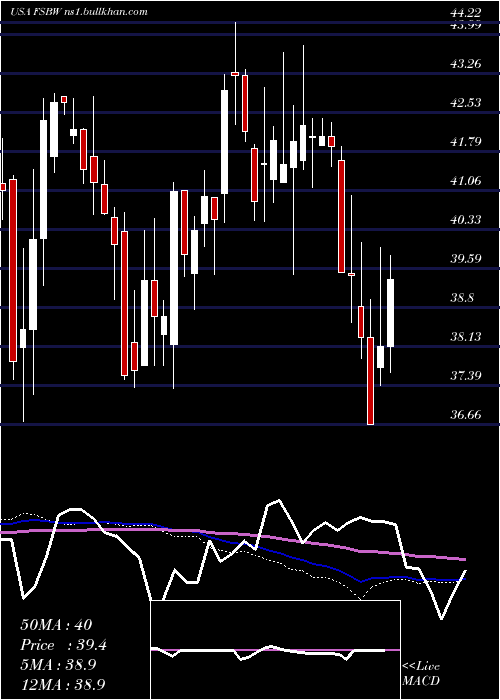Select the 44.22 price axis label
This screenshot has width=500, height=700.
(466, 14)
